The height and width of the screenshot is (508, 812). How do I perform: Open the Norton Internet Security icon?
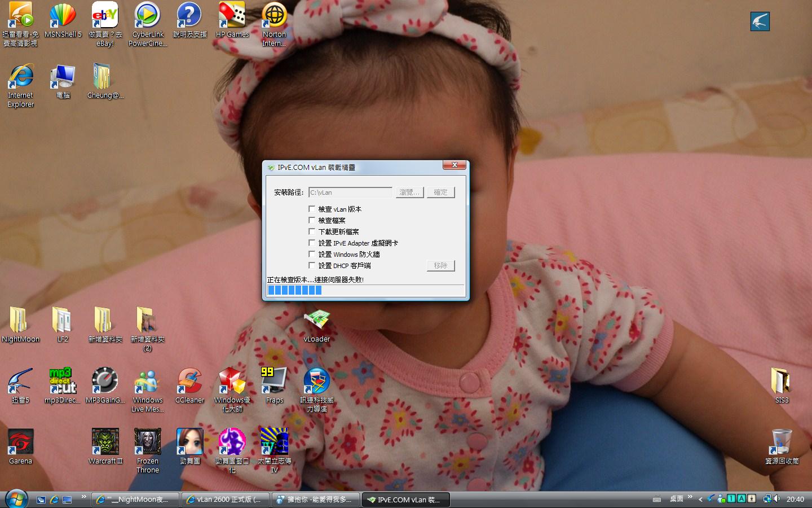(x=274, y=16)
